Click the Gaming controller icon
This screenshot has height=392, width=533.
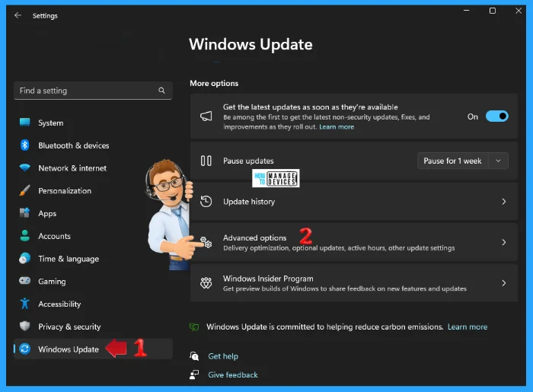click(x=25, y=281)
